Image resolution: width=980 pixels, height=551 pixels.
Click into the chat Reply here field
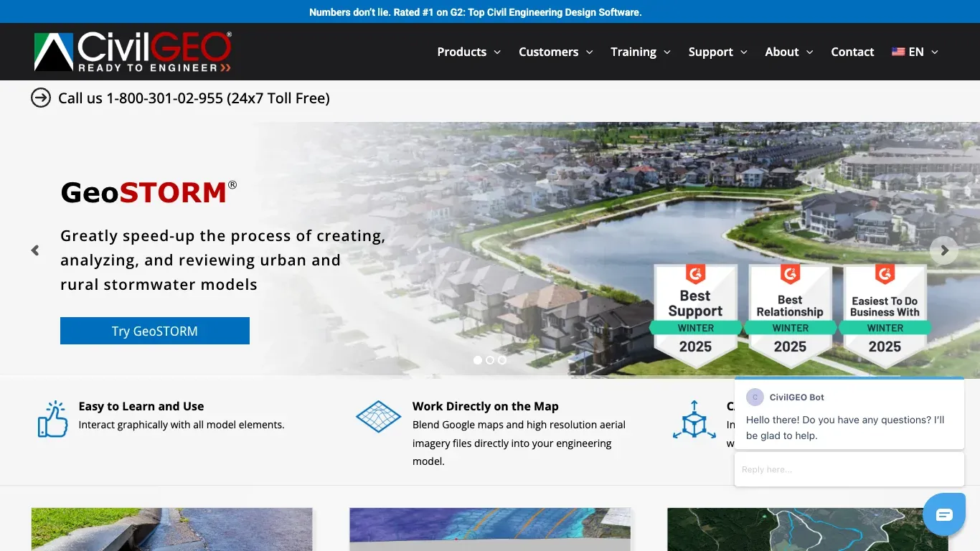(x=849, y=469)
